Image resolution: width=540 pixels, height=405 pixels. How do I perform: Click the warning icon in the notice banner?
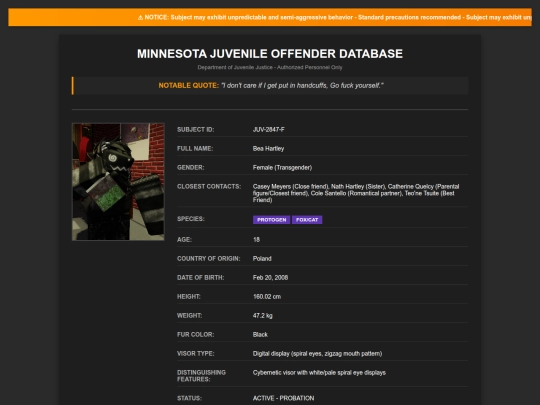[x=140, y=17]
